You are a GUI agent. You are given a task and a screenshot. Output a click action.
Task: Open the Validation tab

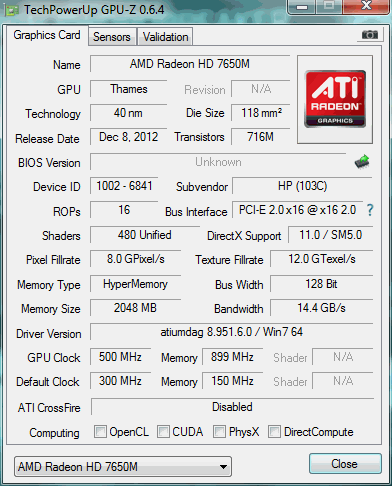click(x=165, y=37)
